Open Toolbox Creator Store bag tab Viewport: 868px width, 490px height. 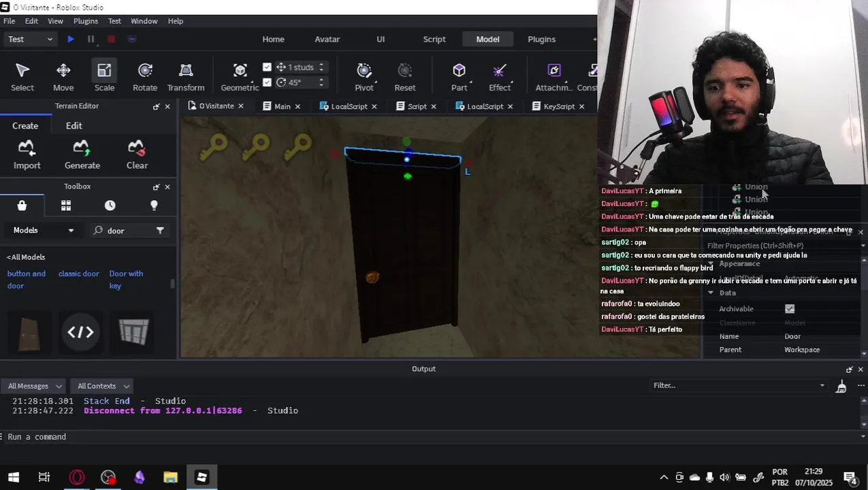[22, 206]
